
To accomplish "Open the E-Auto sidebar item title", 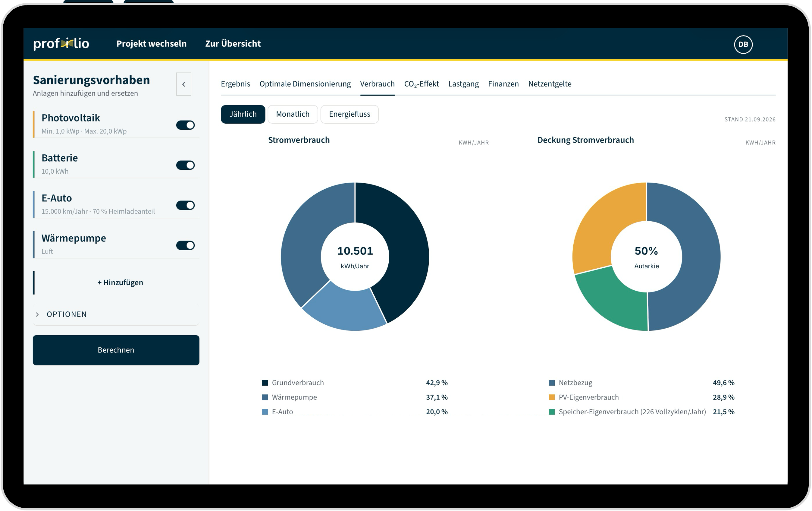I will pyautogui.click(x=57, y=198).
